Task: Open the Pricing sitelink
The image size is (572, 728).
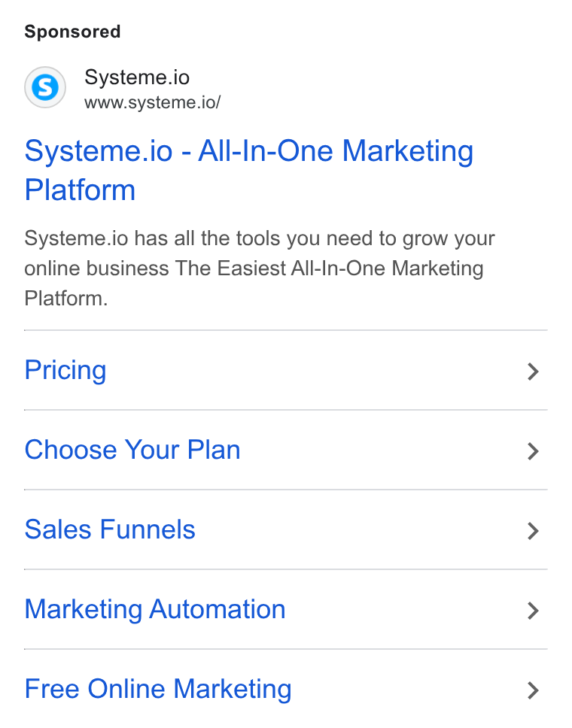Action: pyautogui.click(x=65, y=370)
